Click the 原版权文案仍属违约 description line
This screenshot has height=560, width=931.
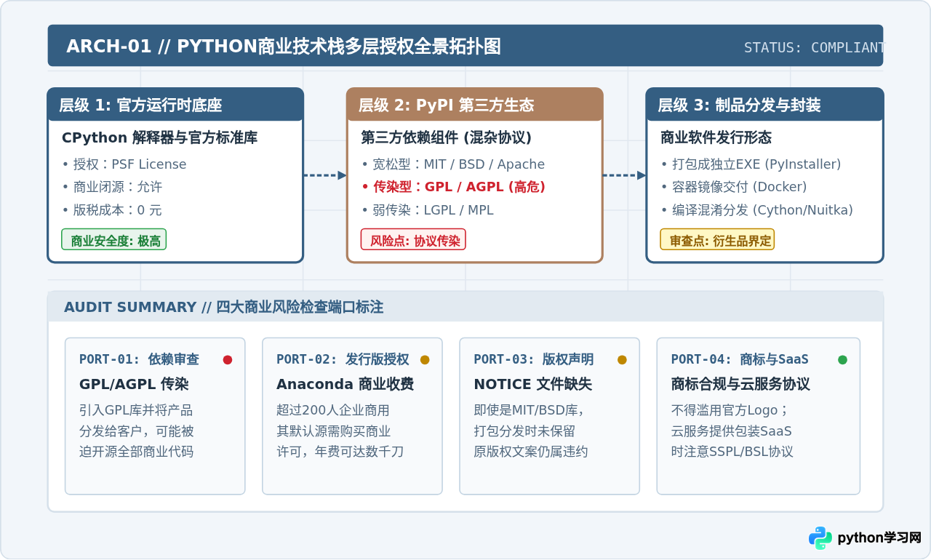pos(531,452)
